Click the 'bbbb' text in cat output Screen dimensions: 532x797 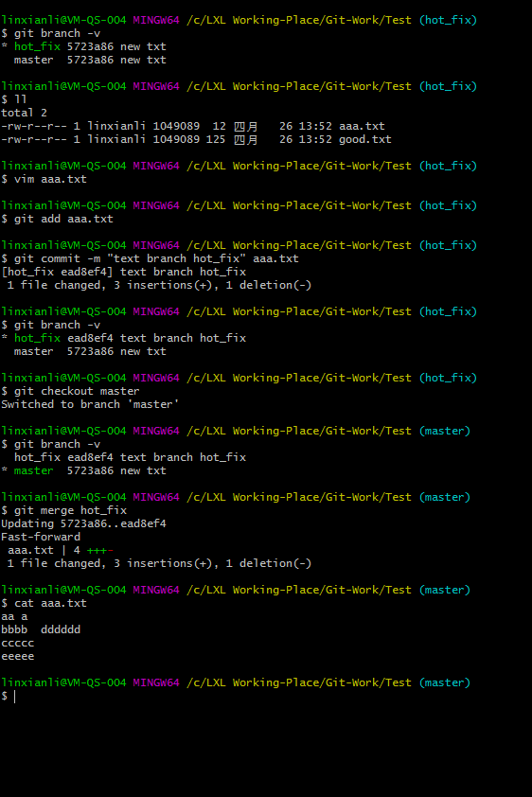pyautogui.click(x=14, y=629)
